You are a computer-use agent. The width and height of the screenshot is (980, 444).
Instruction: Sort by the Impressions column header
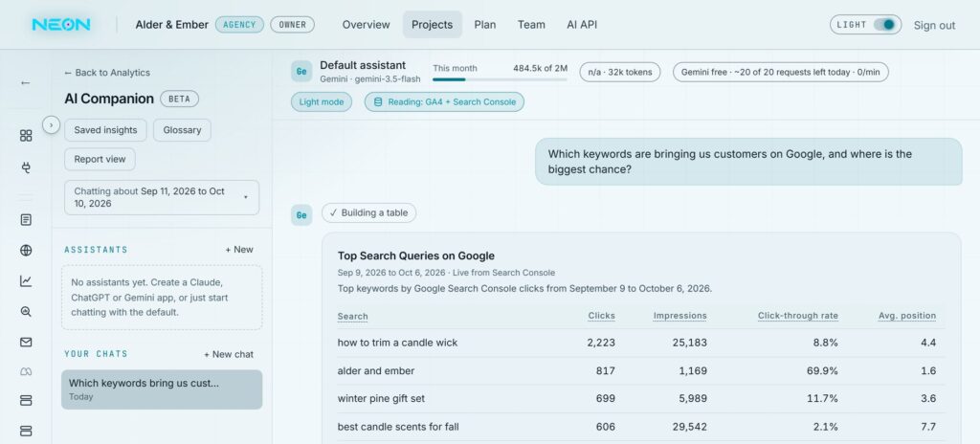pos(680,316)
